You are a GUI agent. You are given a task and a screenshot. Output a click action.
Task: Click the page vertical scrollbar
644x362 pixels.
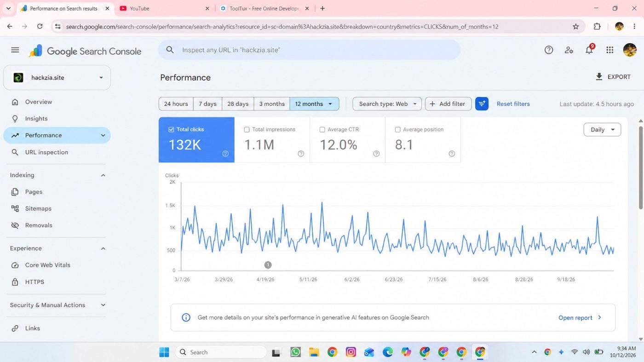(x=641, y=168)
